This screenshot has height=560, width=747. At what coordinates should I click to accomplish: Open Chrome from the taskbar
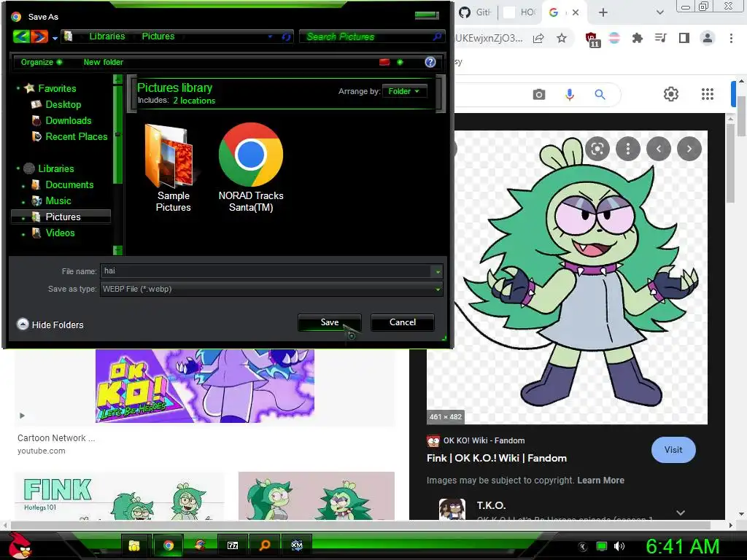168,545
